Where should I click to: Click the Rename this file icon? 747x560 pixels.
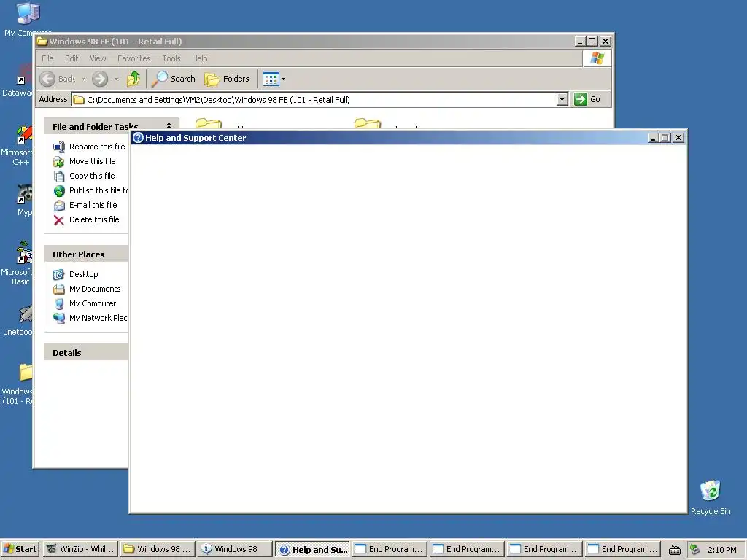point(58,147)
